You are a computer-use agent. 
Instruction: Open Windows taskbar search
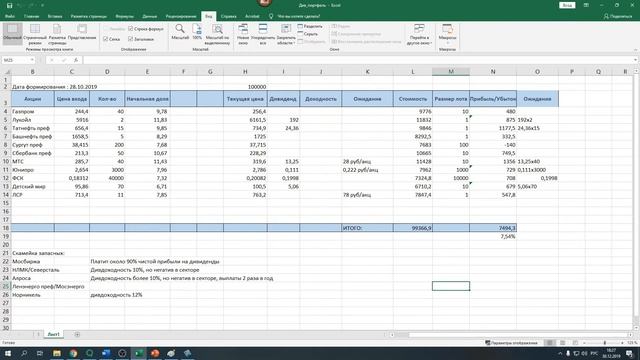click(24, 353)
